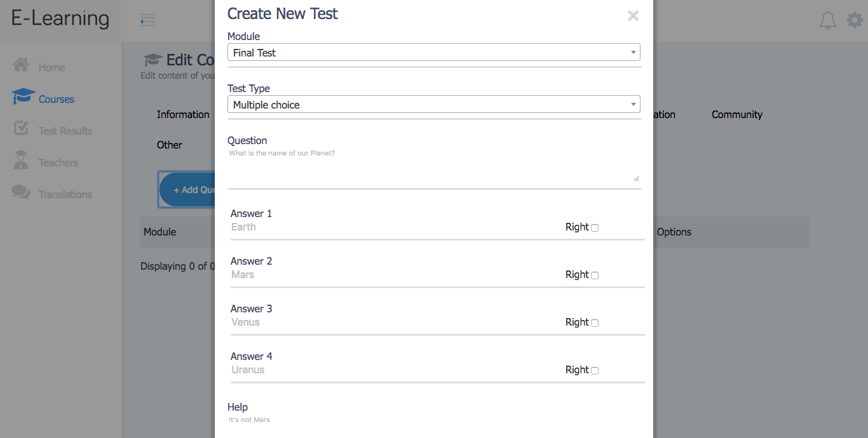
Task: Click the notification bell icon
Action: (x=827, y=20)
